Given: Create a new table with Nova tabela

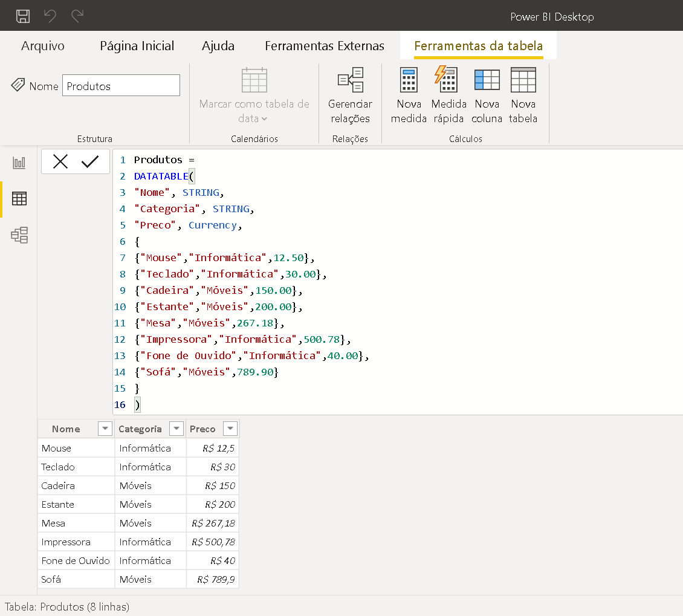Looking at the screenshot, I should pos(523,93).
